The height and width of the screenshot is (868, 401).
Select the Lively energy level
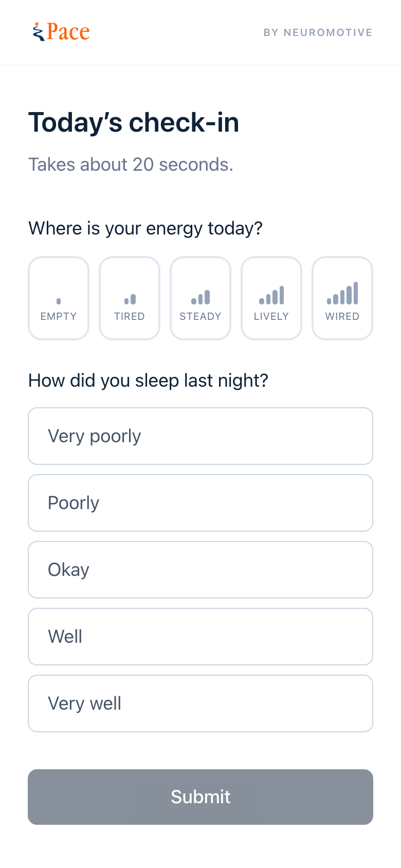click(271, 298)
